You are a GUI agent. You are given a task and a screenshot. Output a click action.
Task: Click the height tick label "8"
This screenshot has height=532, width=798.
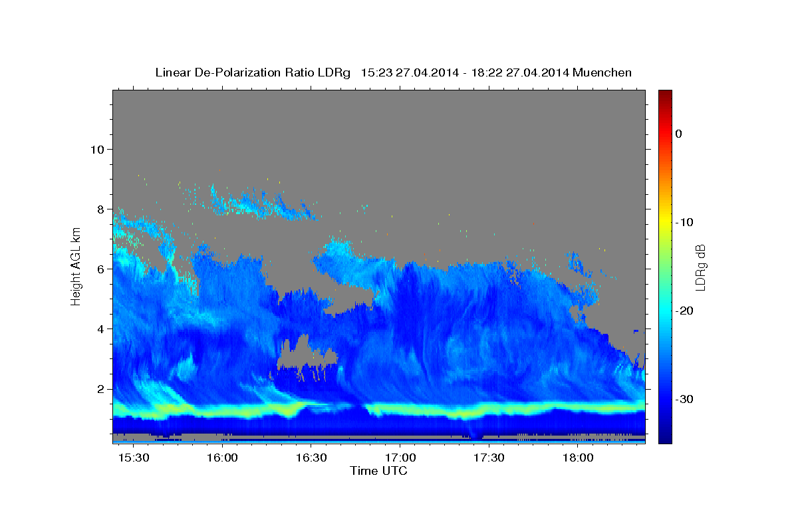100,209
